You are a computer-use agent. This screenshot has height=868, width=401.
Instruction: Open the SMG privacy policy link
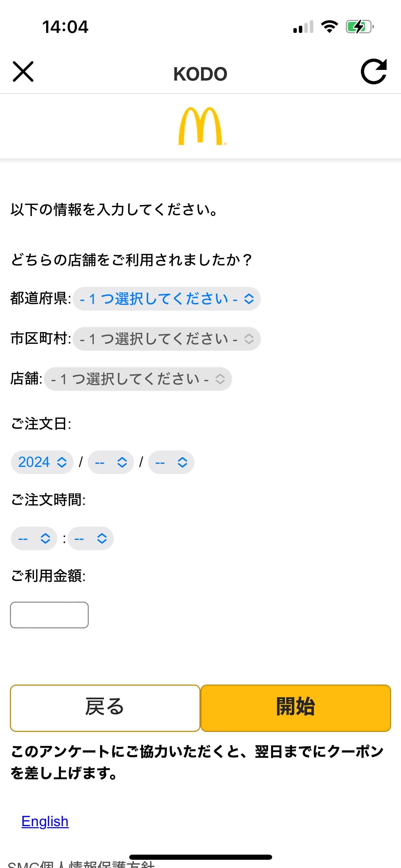81,864
